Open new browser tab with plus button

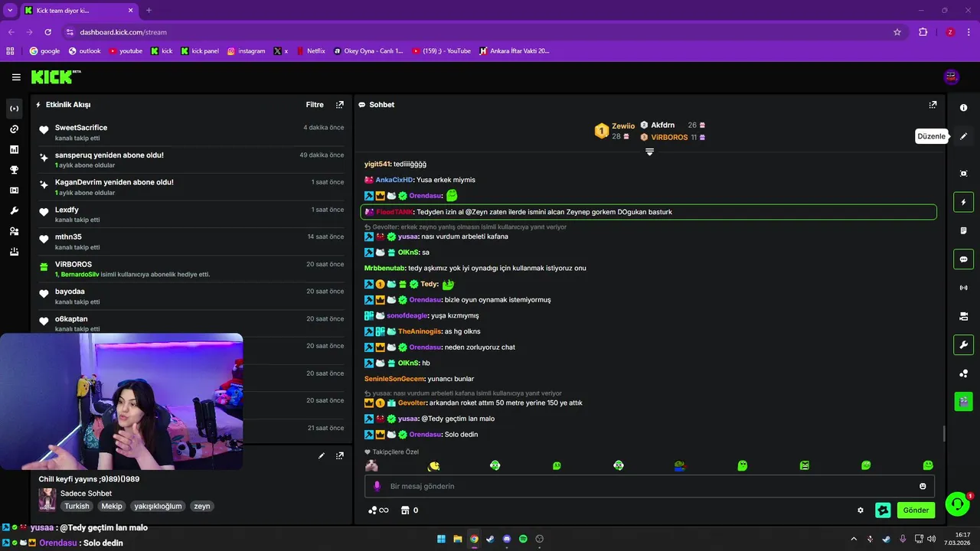point(149,10)
